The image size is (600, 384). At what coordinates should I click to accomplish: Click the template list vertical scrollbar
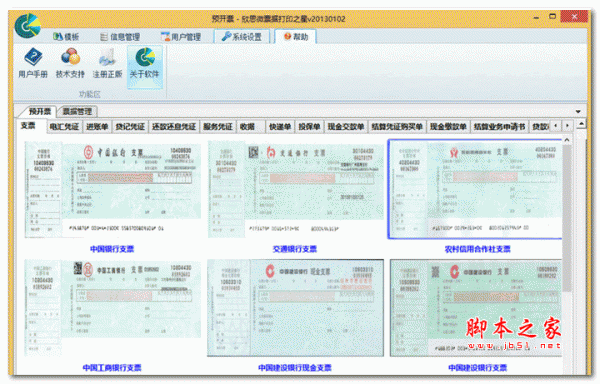(567, 218)
